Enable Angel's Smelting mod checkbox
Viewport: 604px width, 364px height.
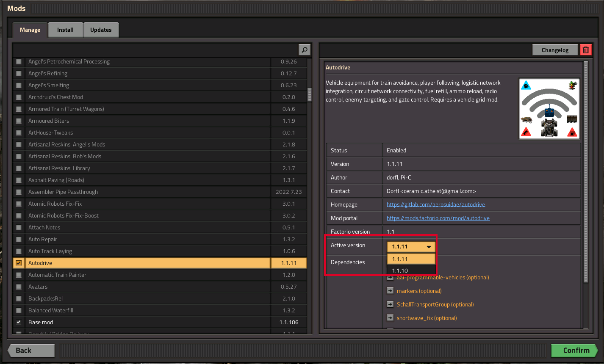point(19,85)
